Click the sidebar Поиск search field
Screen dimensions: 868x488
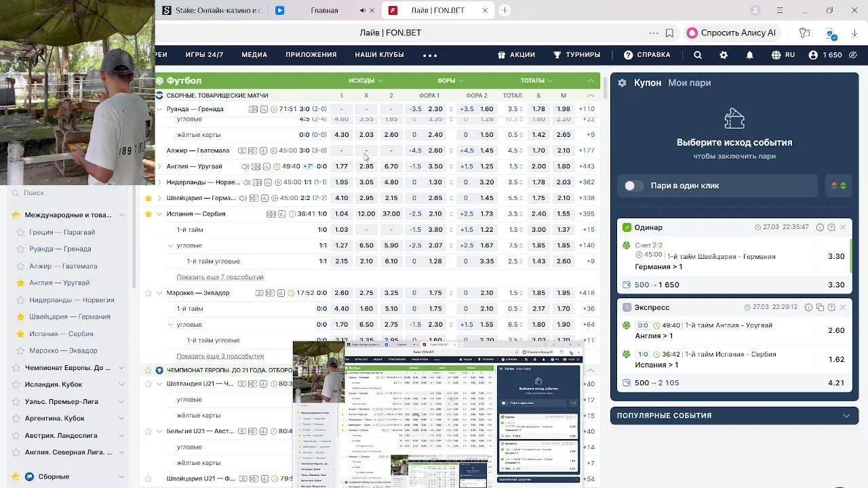pos(68,193)
